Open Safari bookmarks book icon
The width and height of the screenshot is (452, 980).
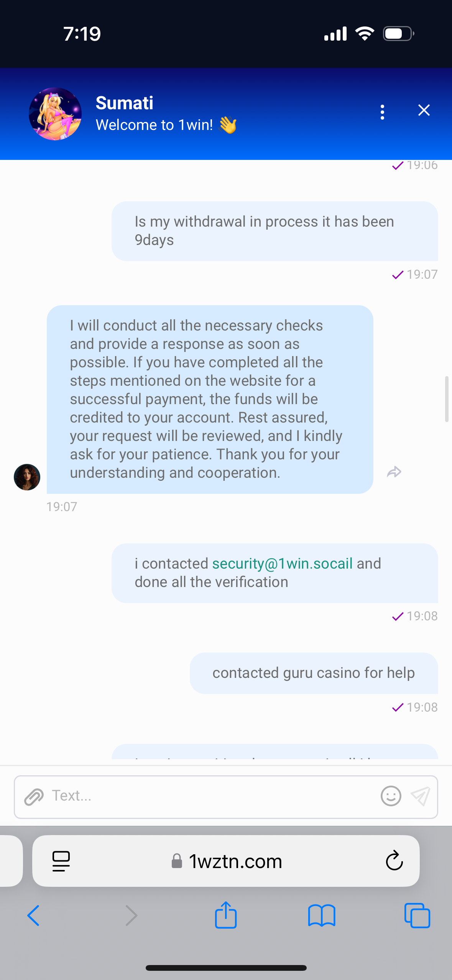click(x=322, y=916)
